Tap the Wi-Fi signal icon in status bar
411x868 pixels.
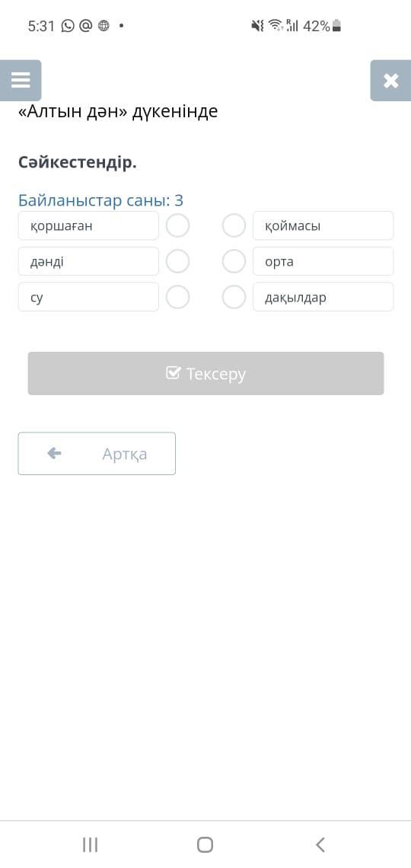275,25
